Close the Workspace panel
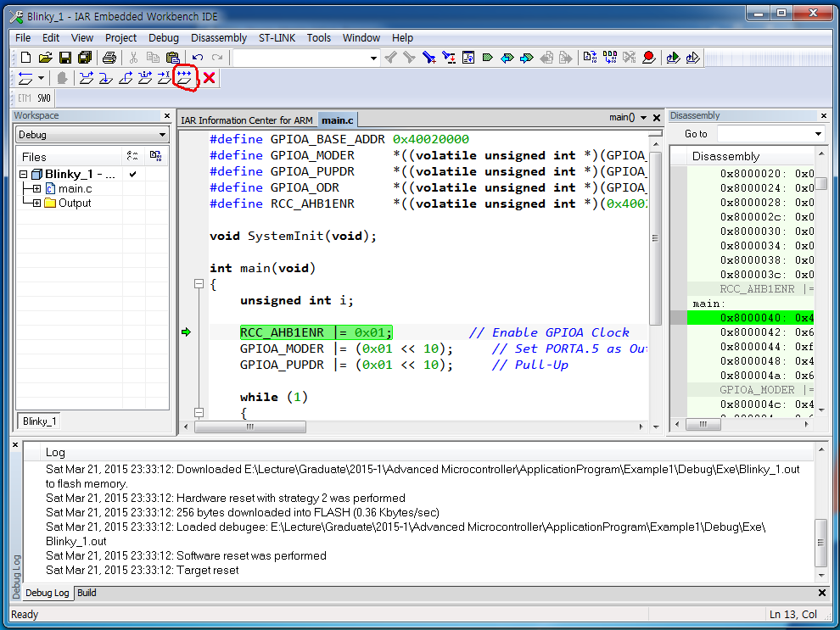This screenshot has width=840, height=630. (x=167, y=115)
